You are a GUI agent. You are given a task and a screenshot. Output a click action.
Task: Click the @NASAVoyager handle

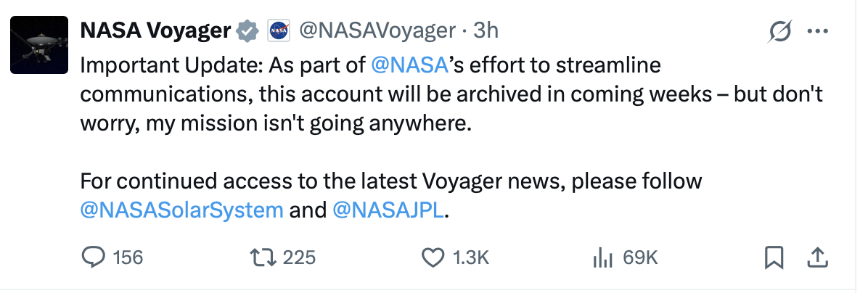pos(377,30)
